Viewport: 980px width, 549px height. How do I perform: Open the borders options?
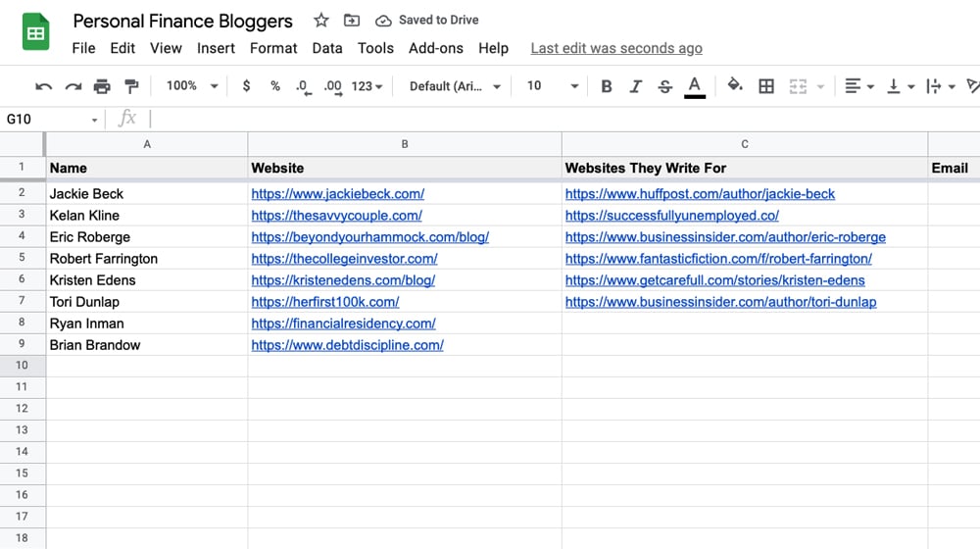pyautogui.click(x=766, y=86)
